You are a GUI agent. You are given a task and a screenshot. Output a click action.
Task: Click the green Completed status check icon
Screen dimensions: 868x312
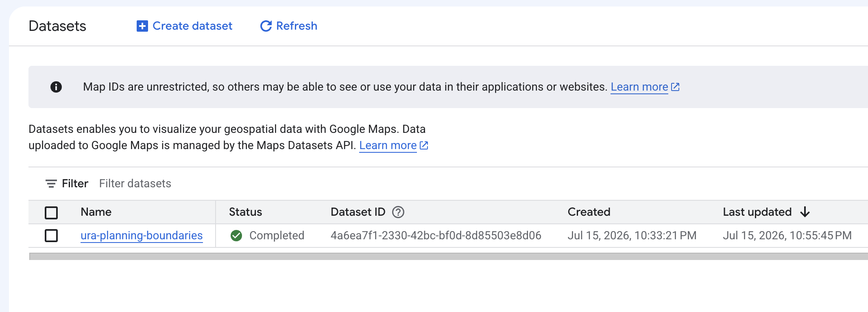[236, 236]
